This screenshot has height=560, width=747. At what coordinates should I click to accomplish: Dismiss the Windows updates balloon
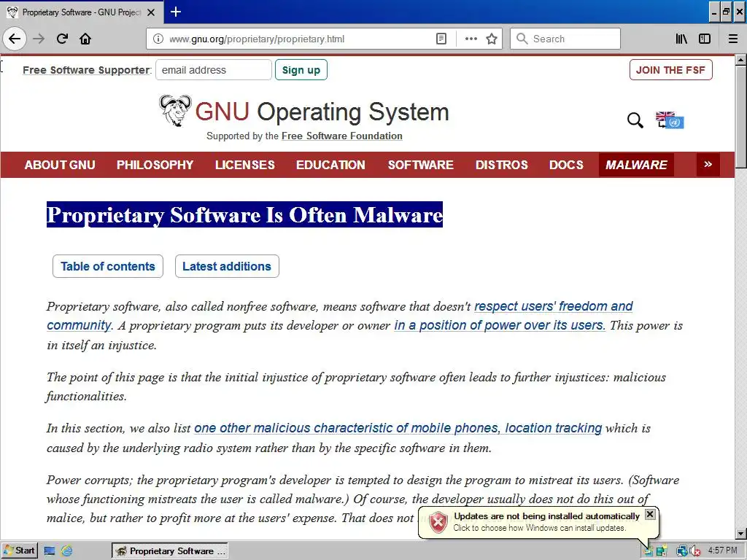coord(650,514)
